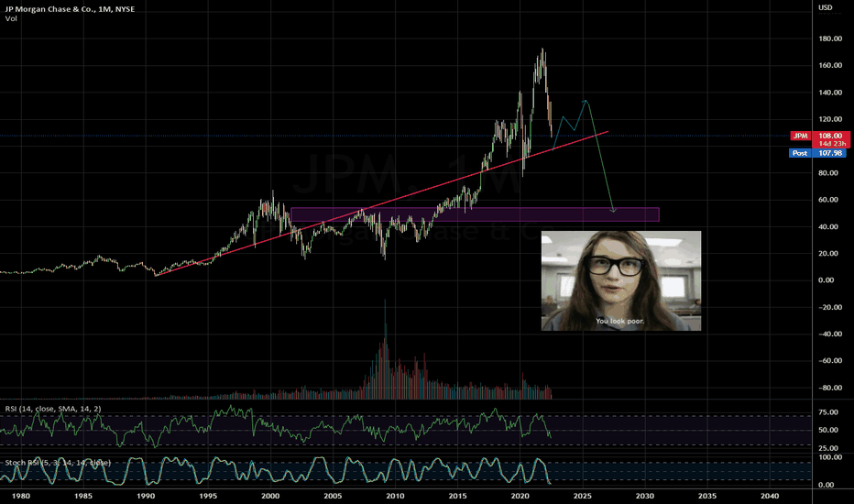Click the -80.00 price axis label

(830, 388)
